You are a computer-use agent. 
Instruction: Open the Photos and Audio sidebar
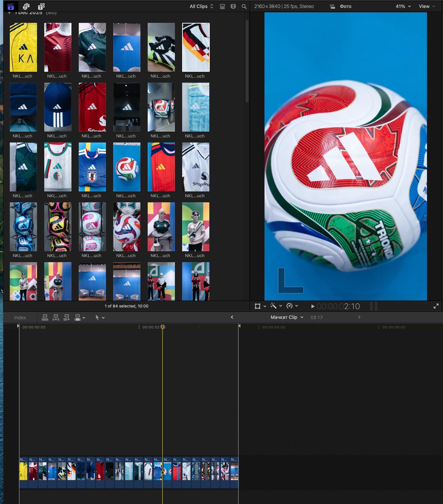[x=26, y=6]
